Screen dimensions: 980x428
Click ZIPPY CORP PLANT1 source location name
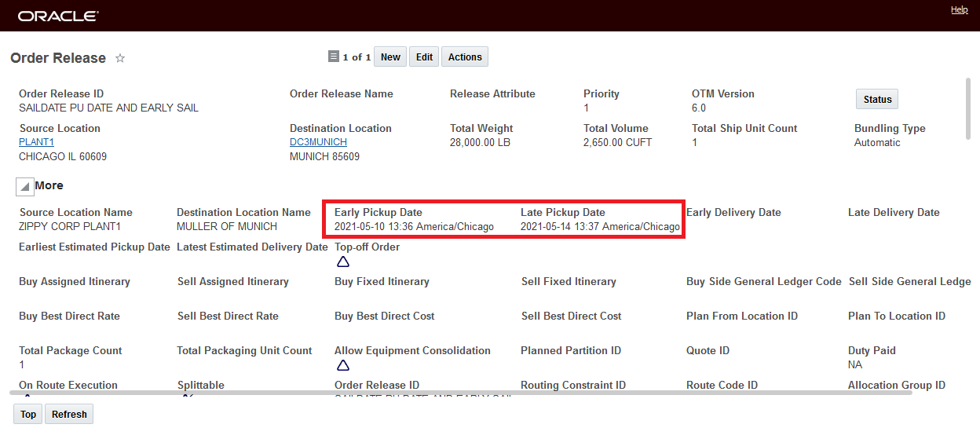(x=70, y=226)
